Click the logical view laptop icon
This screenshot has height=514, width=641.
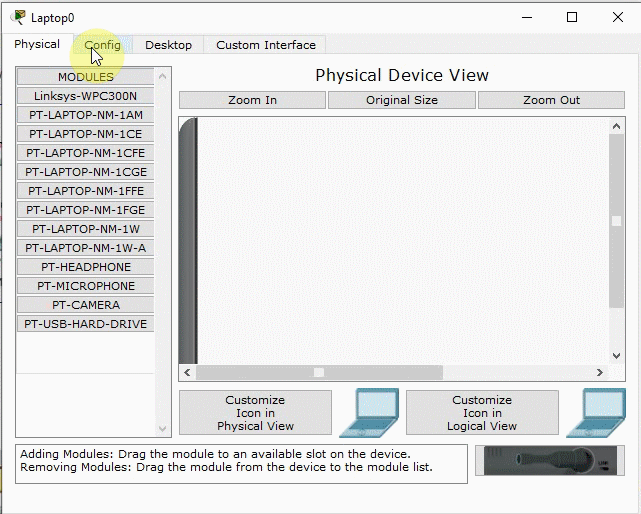[596, 413]
